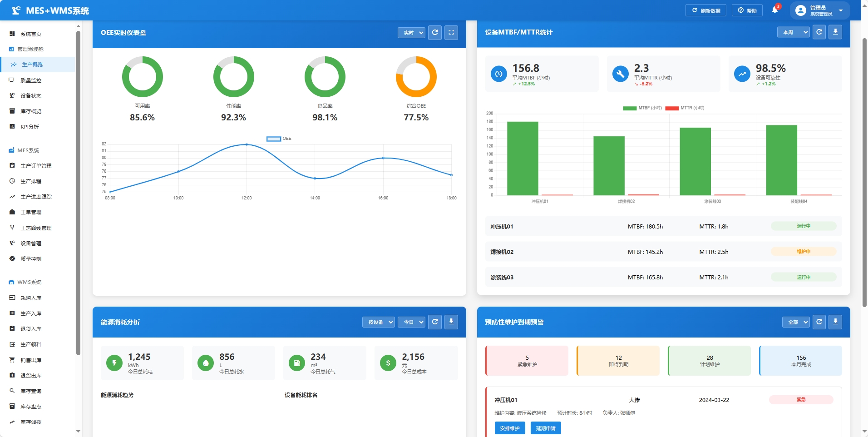Refresh the 预防性维护到期预警 panel
The width and height of the screenshot is (868, 437).
(x=819, y=322)
